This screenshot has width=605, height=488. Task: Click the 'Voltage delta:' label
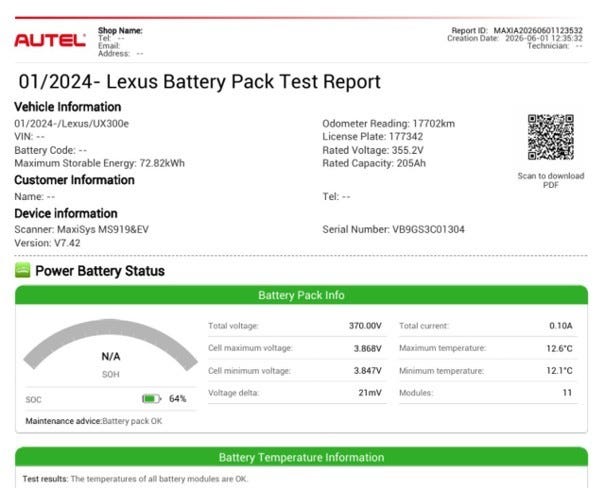click(x=233, y=393)
